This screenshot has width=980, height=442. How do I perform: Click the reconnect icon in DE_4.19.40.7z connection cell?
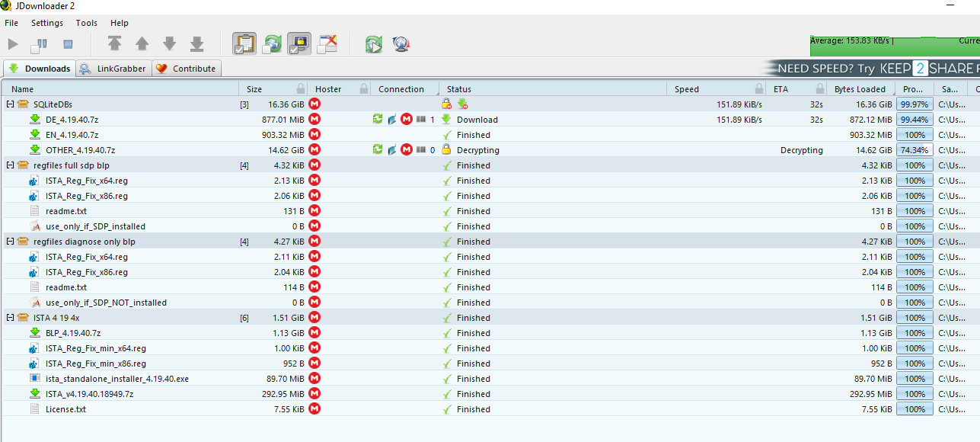[378, 120]
